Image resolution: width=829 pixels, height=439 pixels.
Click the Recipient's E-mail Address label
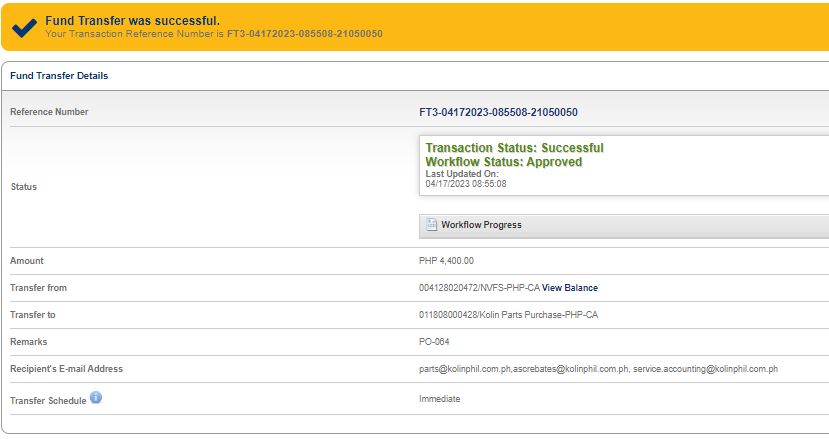click(66, 369)
